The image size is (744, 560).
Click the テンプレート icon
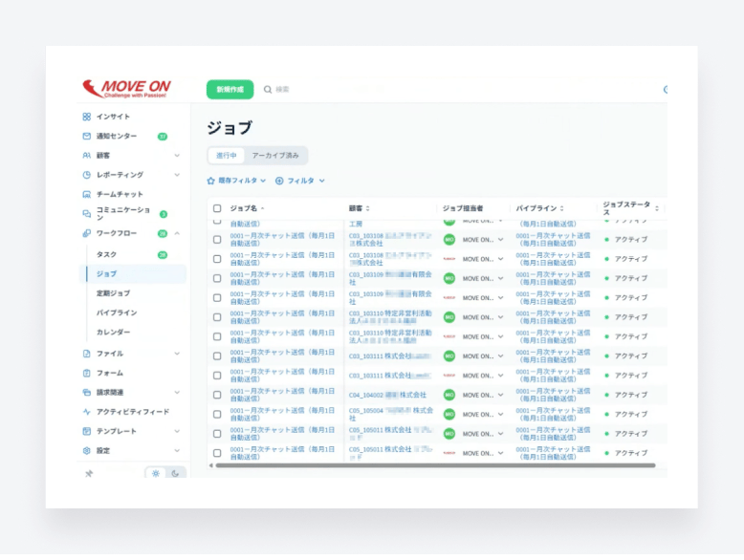(86, 431)
